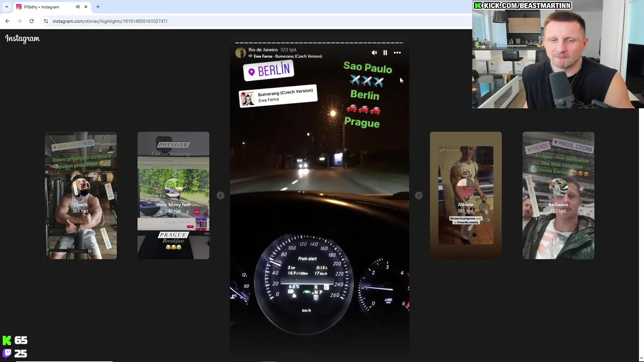
Task: Click the Instagram URL in the address bar
Action: click(110, 21)
